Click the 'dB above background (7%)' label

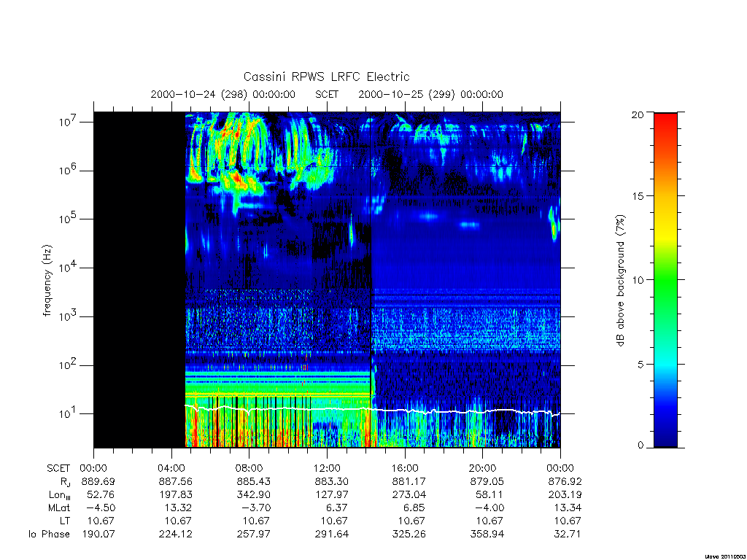tap(620, 281)
